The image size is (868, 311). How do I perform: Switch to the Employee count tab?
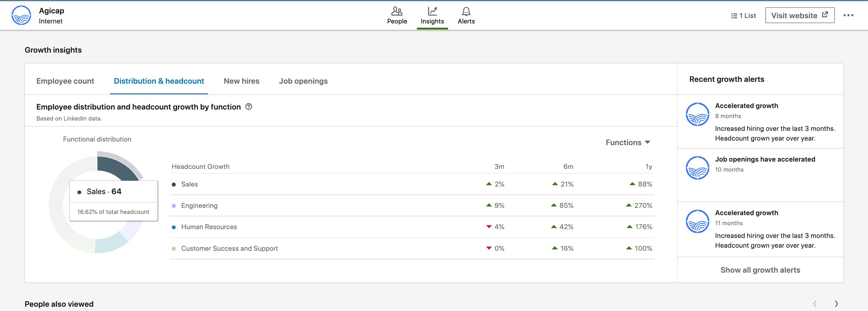pyautogui.click(x=65, y=81)
